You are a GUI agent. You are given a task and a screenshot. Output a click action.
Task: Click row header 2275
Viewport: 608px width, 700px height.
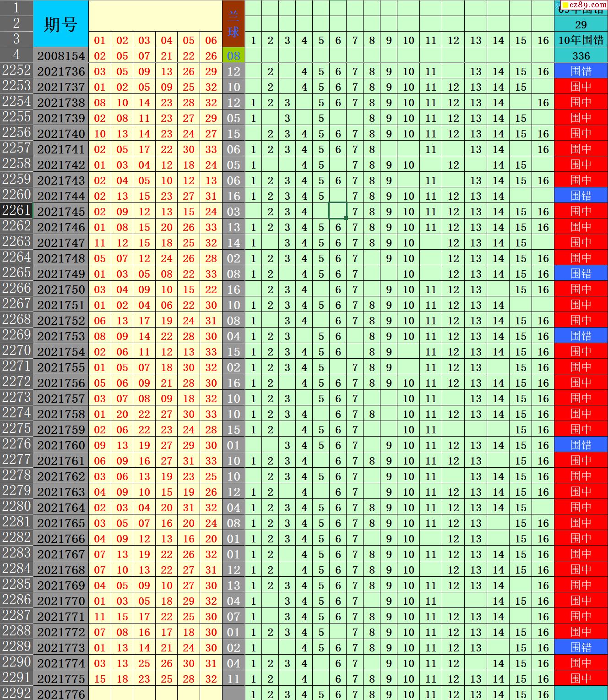click(x=16, y=429)
